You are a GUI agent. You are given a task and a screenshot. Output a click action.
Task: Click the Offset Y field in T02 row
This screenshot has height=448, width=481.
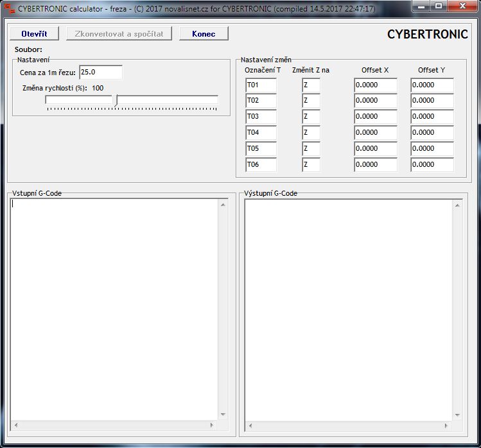tap(432, 101)
